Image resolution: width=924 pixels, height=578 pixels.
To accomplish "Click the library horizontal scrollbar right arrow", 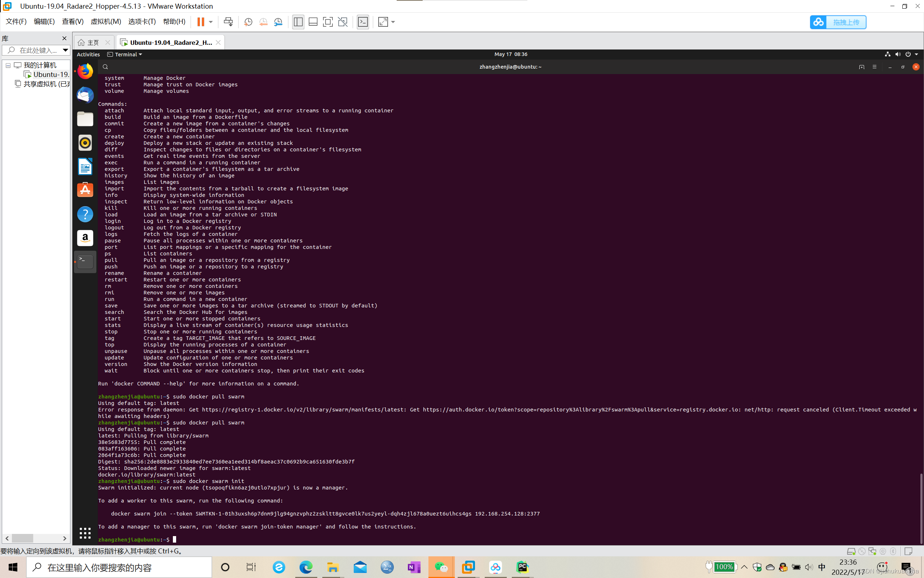I will click(x=65, y=538).
